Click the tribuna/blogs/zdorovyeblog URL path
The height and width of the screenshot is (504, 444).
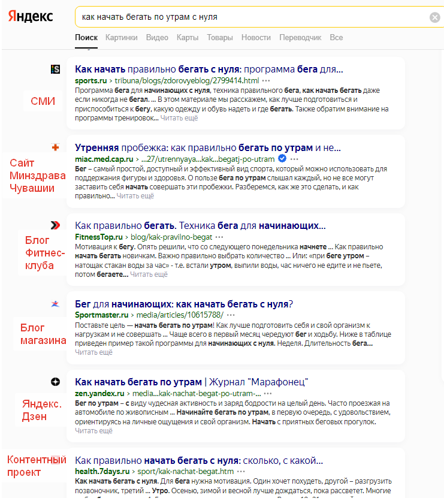pos(187,81)
